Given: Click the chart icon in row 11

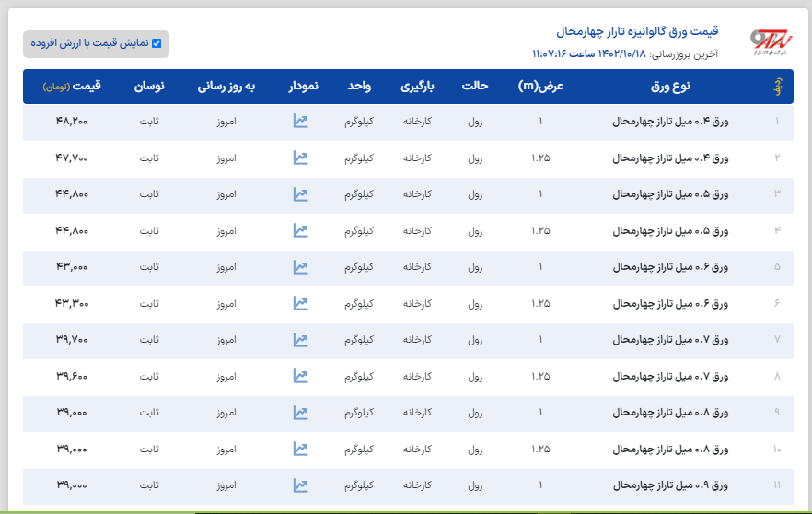Looking at the screenshot, I should tap(300, 485).
